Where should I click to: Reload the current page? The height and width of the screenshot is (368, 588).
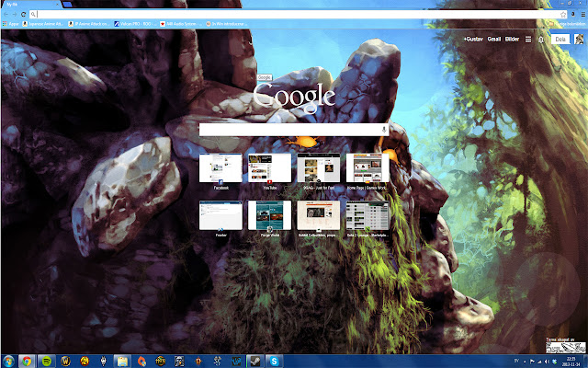23,15
